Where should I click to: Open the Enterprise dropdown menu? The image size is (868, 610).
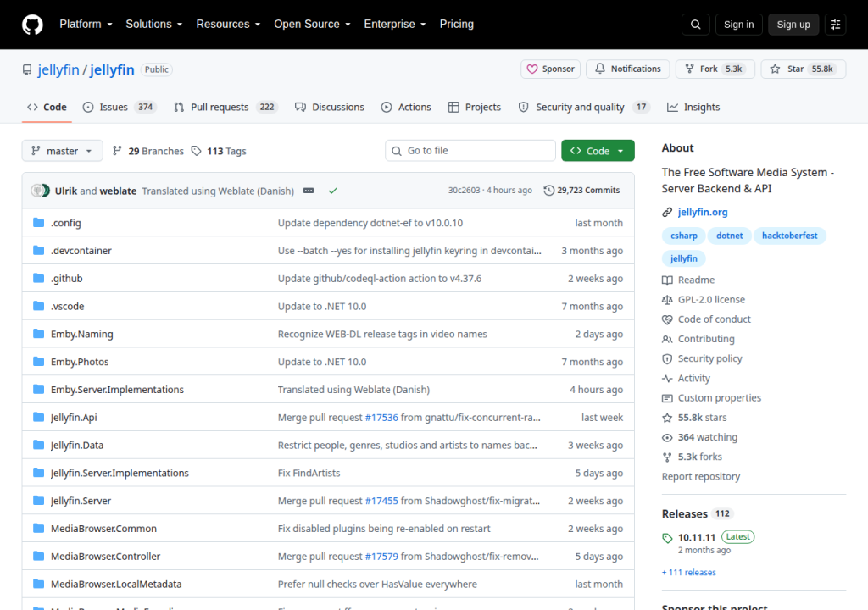395,25
